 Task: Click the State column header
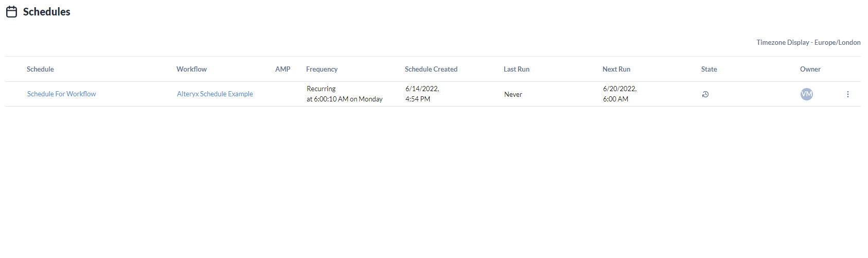click(x=708, y=69)
